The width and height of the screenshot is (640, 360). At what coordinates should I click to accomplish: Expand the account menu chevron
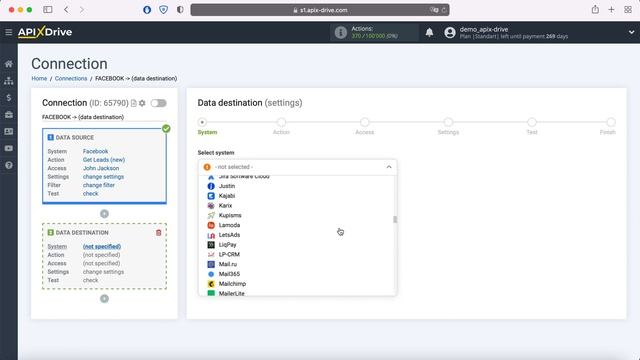coord(631,32)
